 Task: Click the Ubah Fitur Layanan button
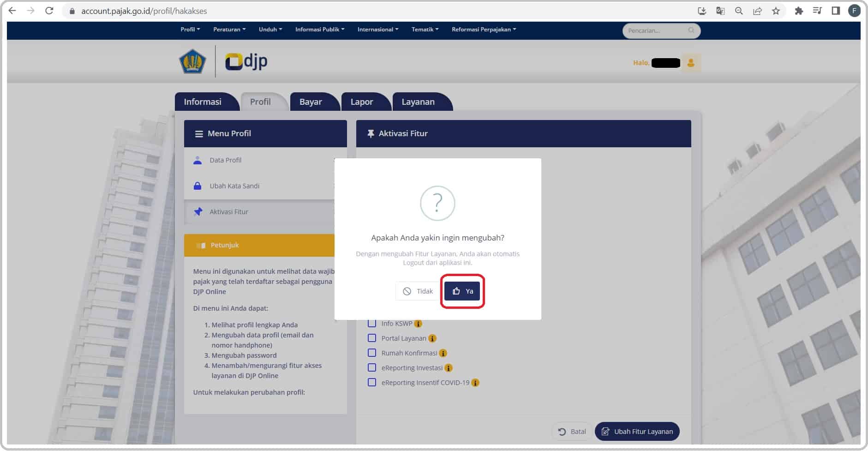[x=637, y=432]
